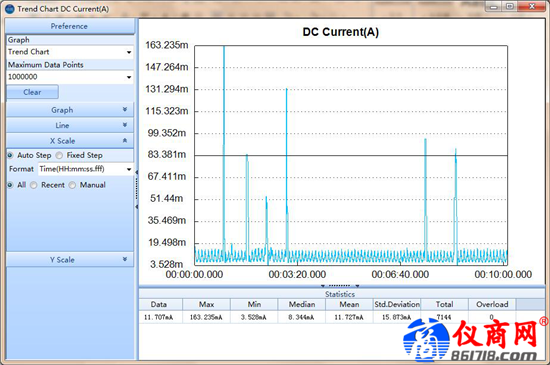The height and width of the screenshot is (365, 550).
Task: Expand the Graph section chevron
Action: tap(125, 110)
